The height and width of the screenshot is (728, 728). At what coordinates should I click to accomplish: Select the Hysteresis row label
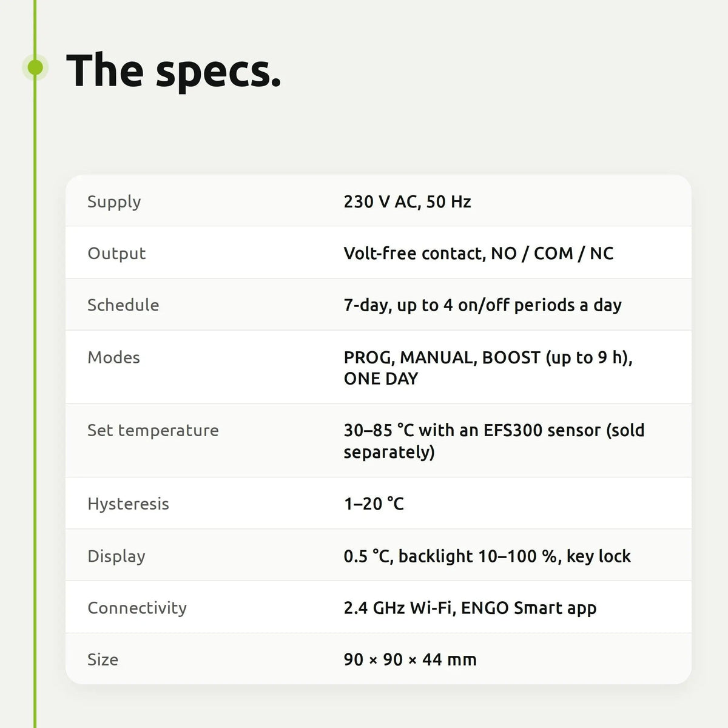128,504
